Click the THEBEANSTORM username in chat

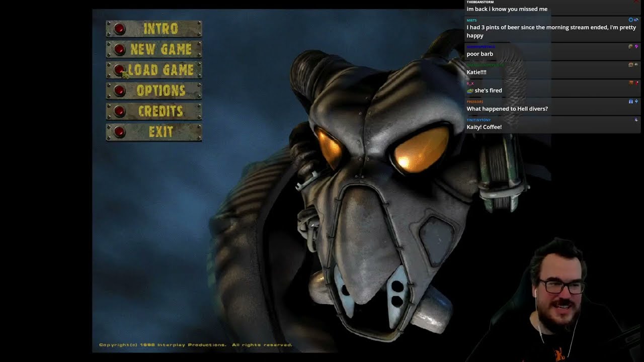tap(480, 2)
